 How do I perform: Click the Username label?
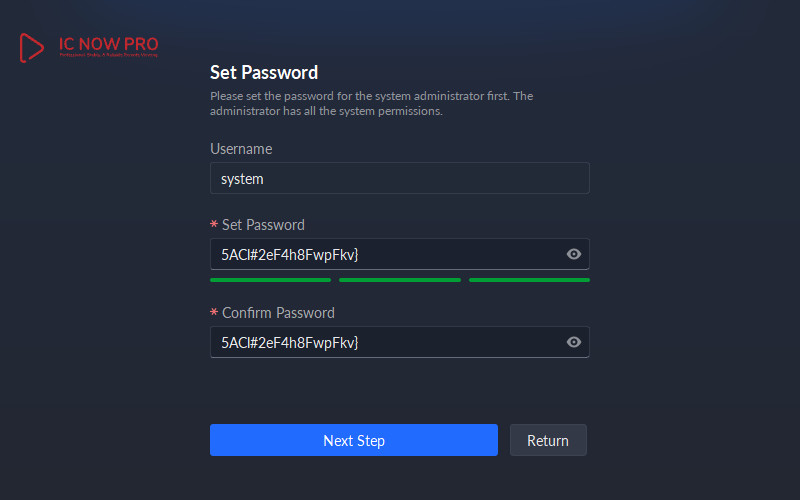pos(241,149)
